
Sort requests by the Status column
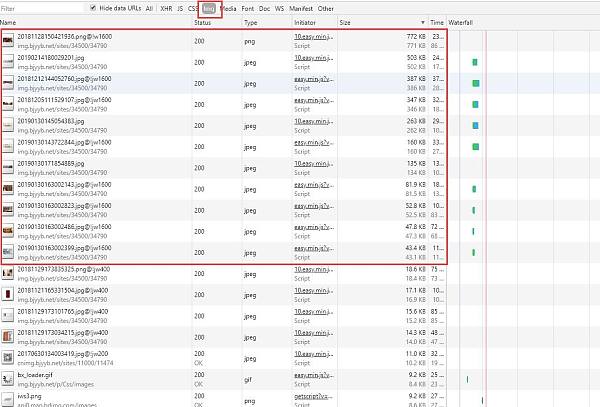tap(203, 21)
